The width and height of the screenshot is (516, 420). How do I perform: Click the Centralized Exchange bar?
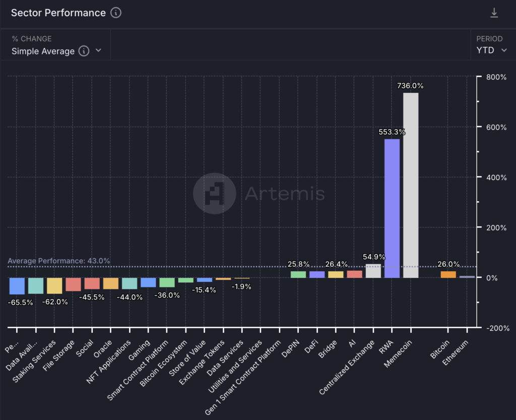tap(374, 270)
